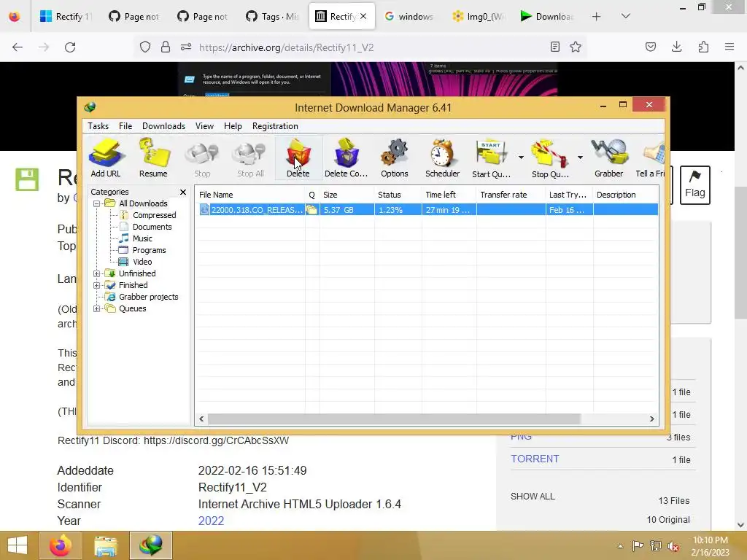Expand the Queues category
This screenshot has height=560, width=747.
coord(97,308)
